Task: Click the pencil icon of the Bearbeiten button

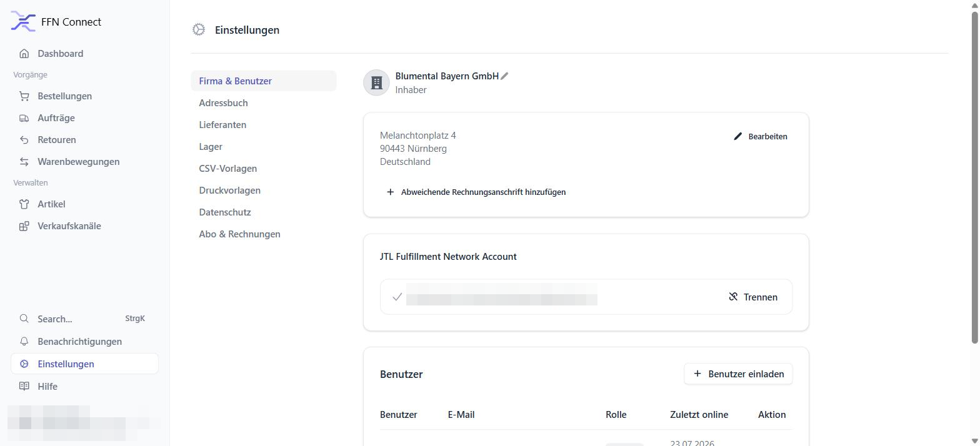Action: pyautogui.click(x=737, y=136)
